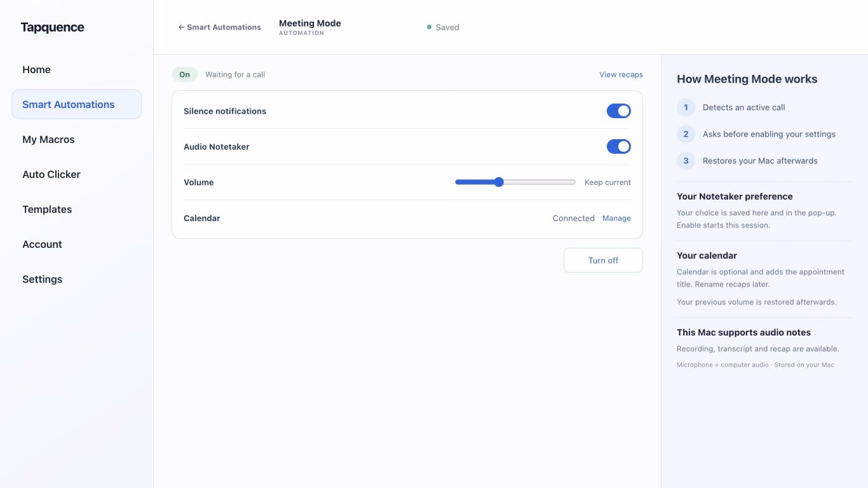
Task: Click 'This Mac supports audio notes'
Action: pos(743,332)
